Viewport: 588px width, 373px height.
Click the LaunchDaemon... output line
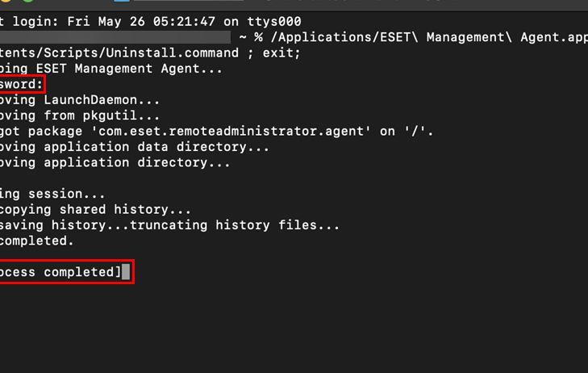102,100
